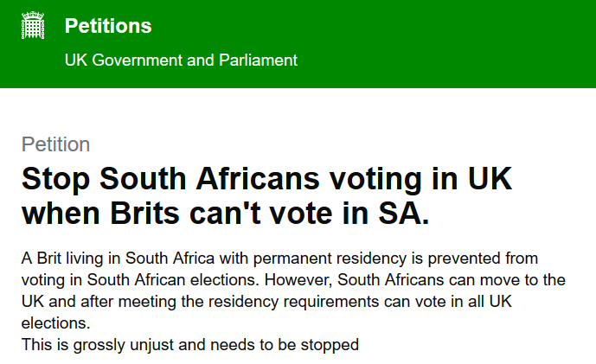This screenshot has width=596, height=364.
Task: Click the word Brits in the title
Action: tap(144, 214)
